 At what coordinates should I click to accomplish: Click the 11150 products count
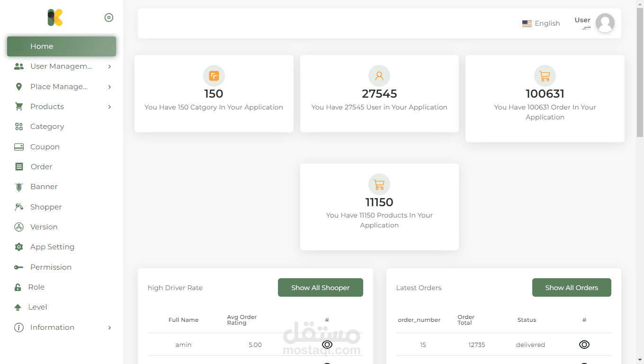[379, 202]
